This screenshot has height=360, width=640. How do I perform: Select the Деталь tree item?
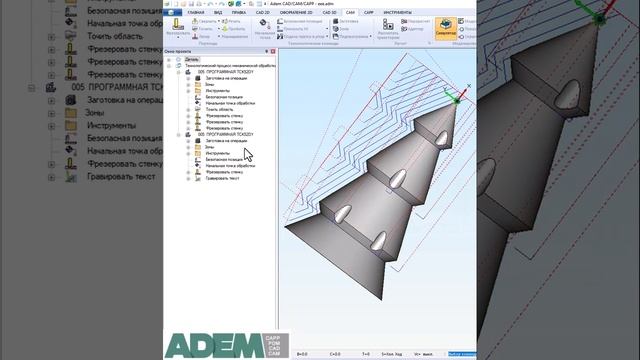click(191, 60)
